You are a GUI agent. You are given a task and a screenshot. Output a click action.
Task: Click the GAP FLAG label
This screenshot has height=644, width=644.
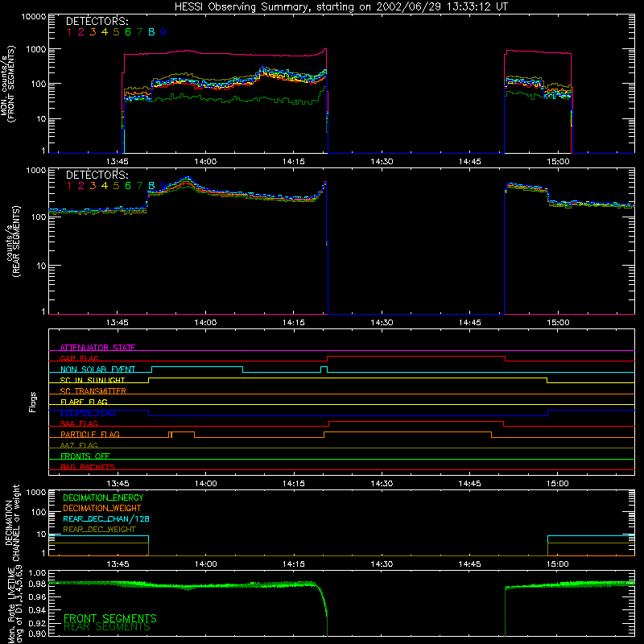(x=79, y=358)
